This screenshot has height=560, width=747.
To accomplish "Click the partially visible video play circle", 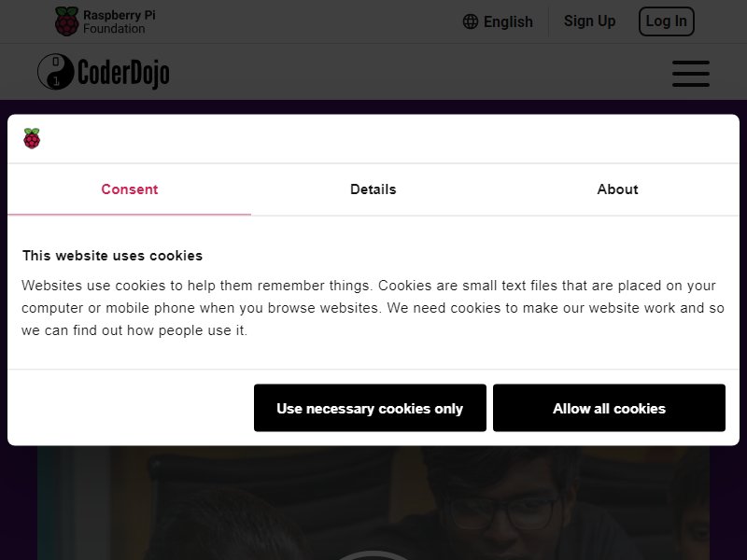I will point(373,554).
